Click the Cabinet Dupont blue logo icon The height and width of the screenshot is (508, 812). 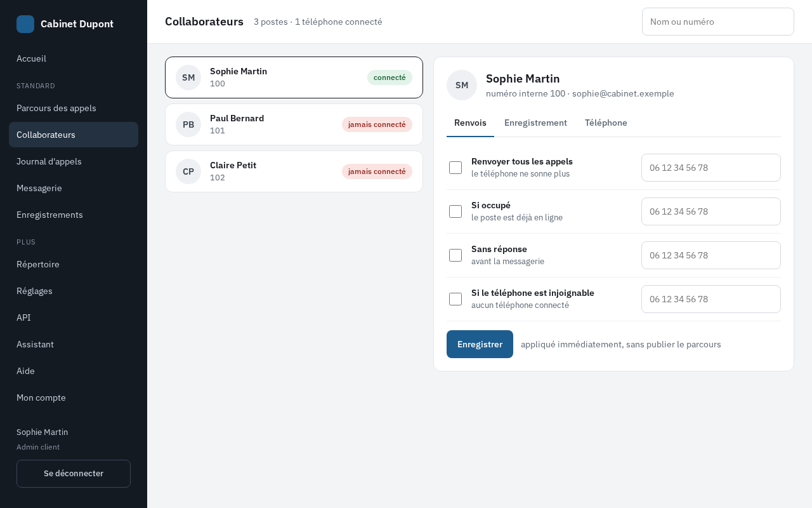[x=25, y=24]
